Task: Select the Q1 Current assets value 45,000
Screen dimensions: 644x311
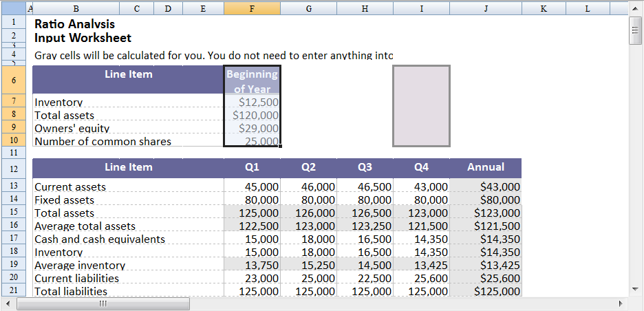Action: (252, 186)
